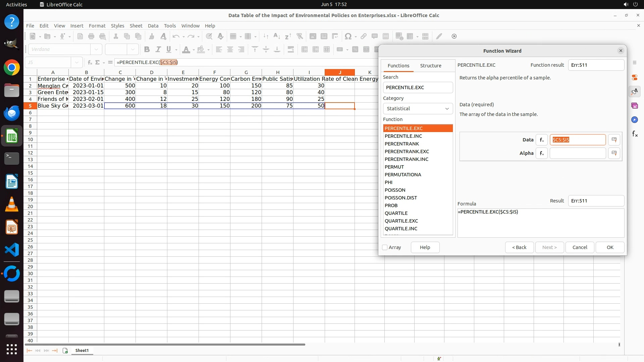Open the sidebar Gallery icon
The image size is (644, 362).
(635, 106)
